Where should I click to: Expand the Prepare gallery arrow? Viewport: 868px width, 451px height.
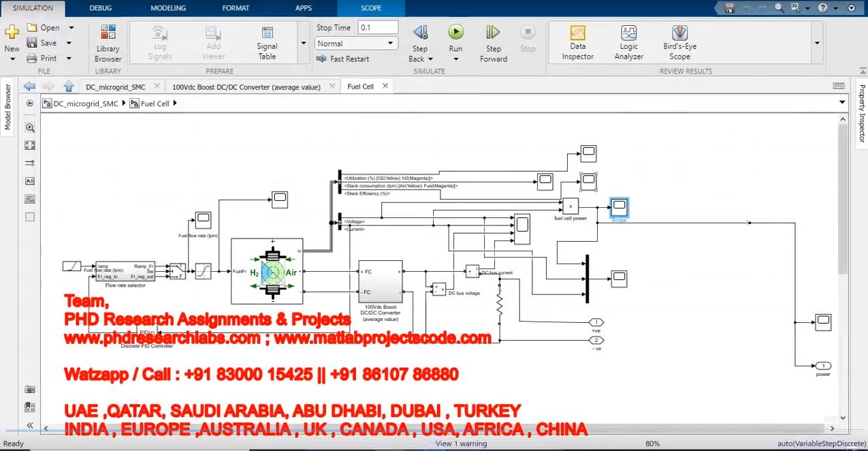pos(303,43)
